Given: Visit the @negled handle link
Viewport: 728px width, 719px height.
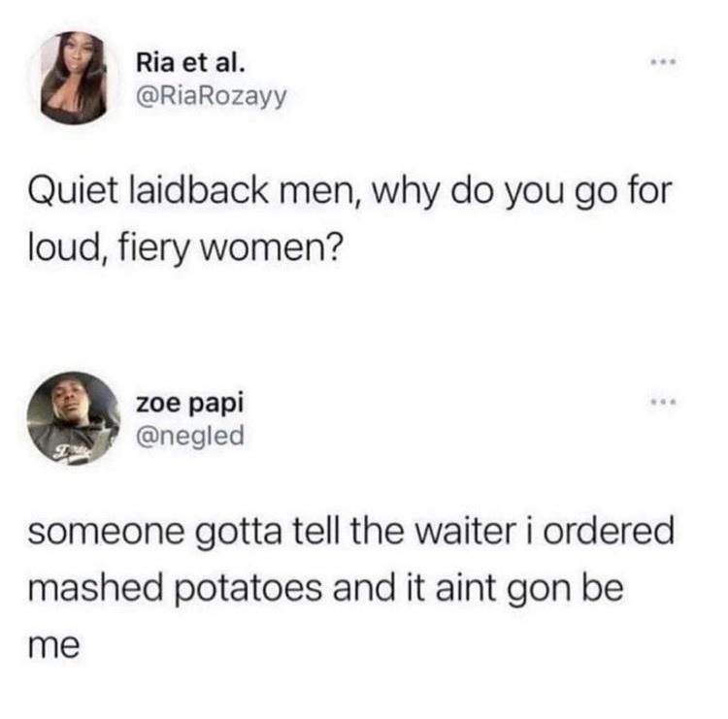Looking at the screenshot, I should point(190,437).
